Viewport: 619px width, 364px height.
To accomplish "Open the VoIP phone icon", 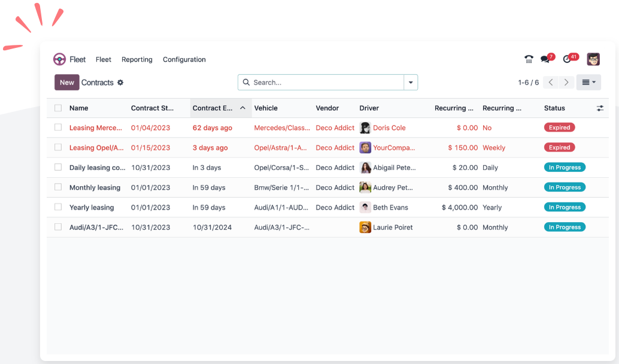I will click(x=529, y=59).
